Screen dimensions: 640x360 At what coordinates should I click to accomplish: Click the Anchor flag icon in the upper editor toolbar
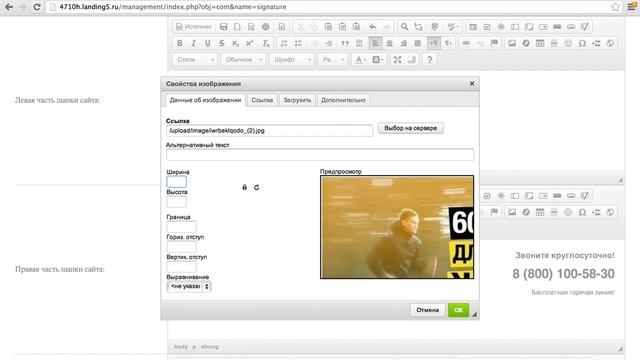pos(494,43)
